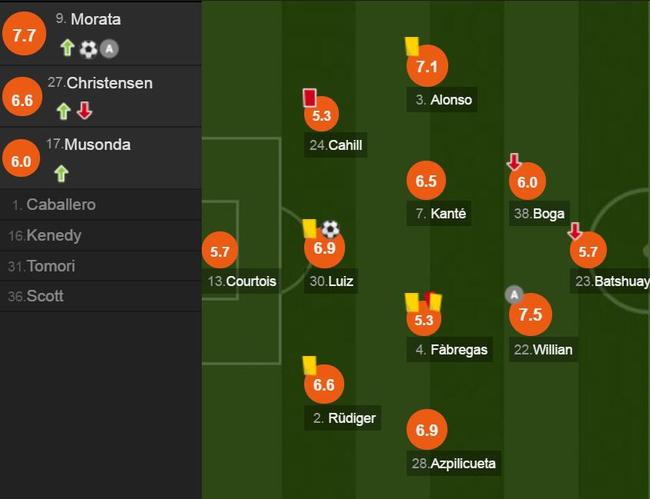
Task: Click the assist badge above Willian's rating
Action: tap(514, 295)
